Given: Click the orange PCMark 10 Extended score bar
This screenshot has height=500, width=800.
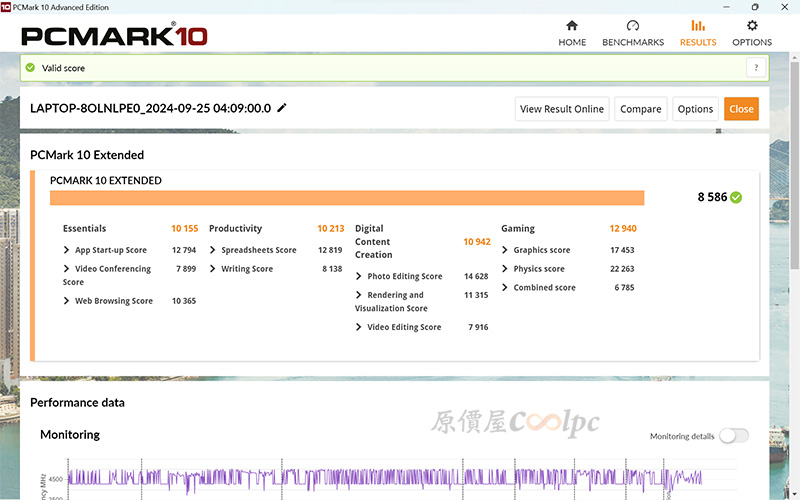Looking at the screenshot, I should tap(347, 197).
